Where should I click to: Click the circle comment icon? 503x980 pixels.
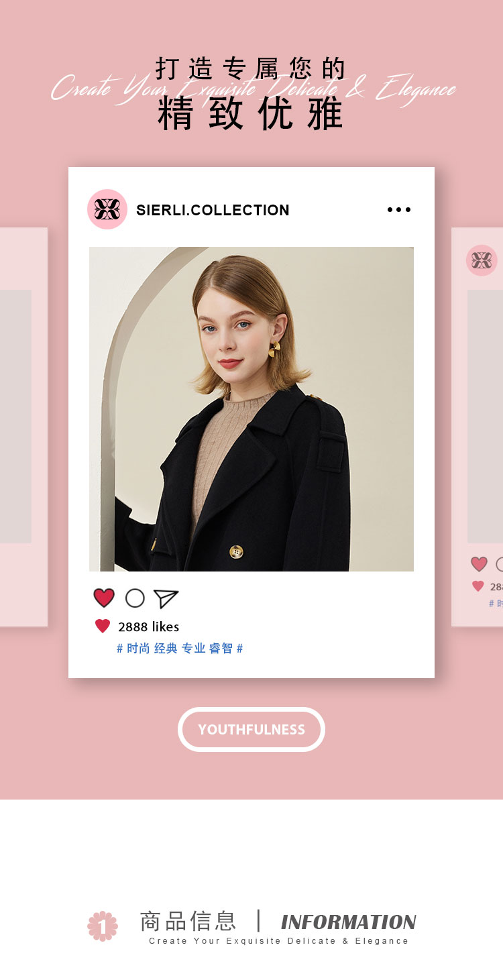[x=135, y=598]
